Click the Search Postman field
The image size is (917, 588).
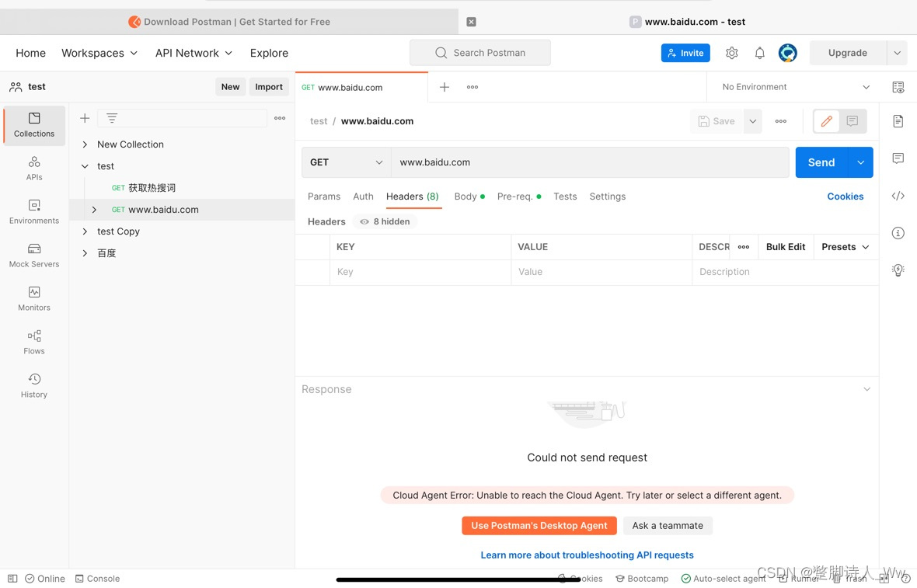pos(480,53)
